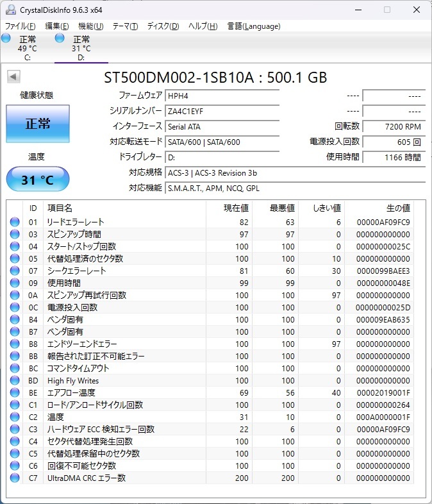Open the 機能(U) menu
The height and width of the screenshot is (504, 432).
90,26
